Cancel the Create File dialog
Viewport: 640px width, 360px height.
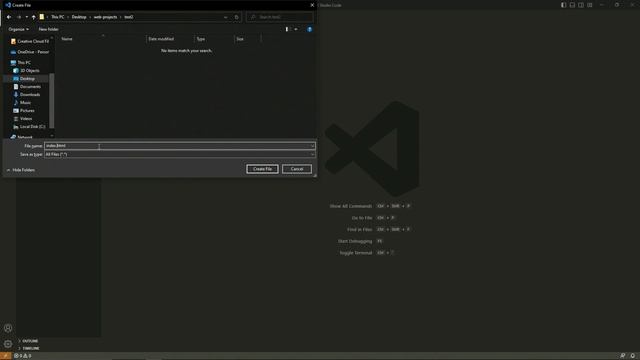point(297,169)
